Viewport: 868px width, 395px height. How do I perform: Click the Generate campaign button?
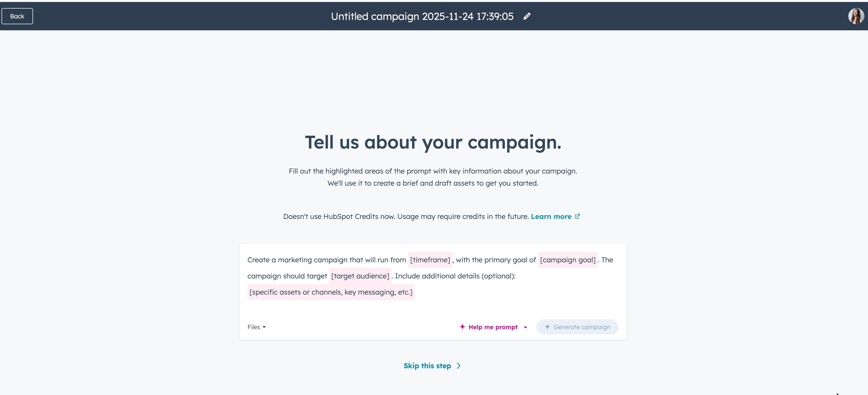[x=577, y=327]
